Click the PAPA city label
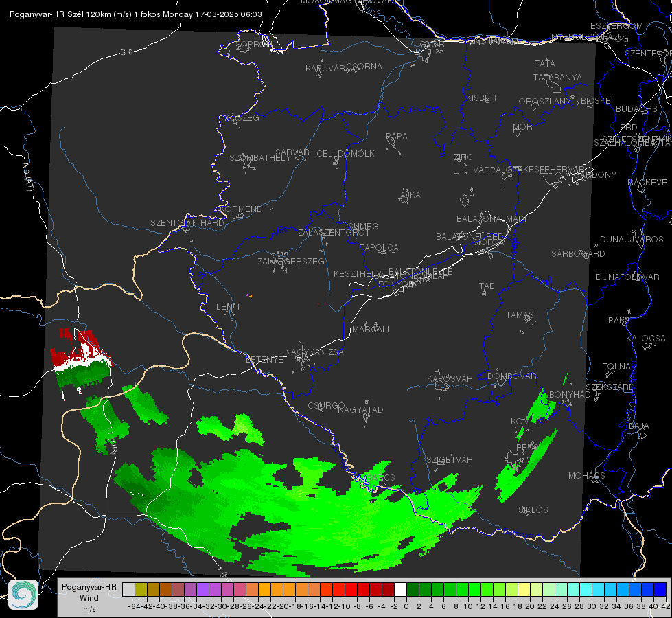The height and width of the screenshot is (618, 672). [397, 137]
